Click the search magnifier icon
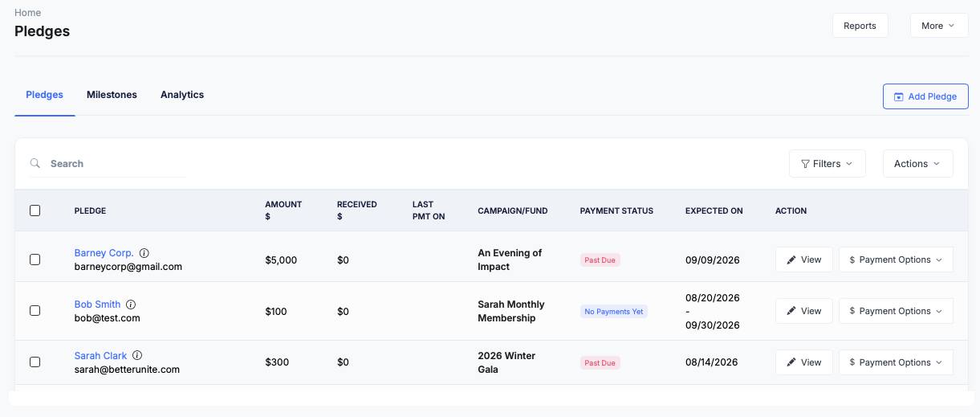Screen dimensions: 980x417 tap(35, 163)
